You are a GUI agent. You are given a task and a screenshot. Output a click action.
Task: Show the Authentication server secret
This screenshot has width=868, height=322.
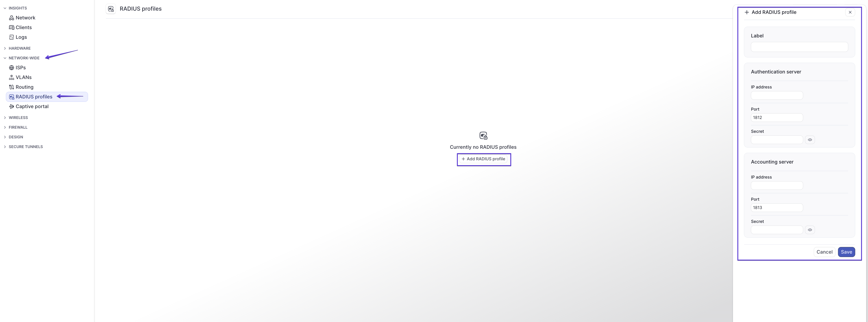(810, 140)
